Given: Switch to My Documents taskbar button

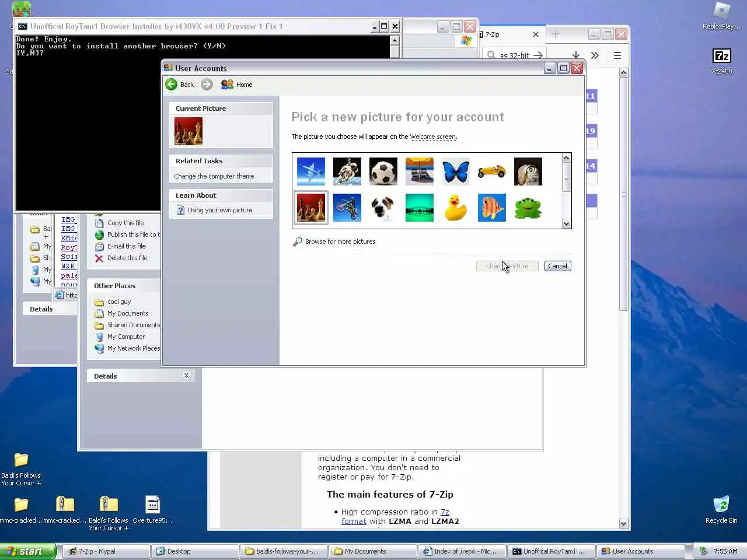Looking at the screenshot, I should [x=372, y=551].
